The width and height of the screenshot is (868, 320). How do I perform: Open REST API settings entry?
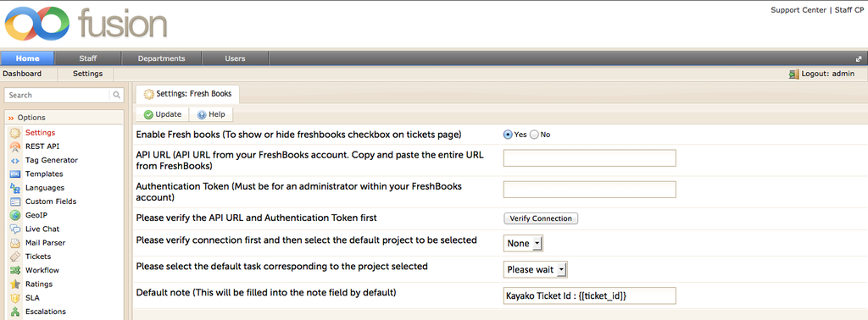pos(42,146)
